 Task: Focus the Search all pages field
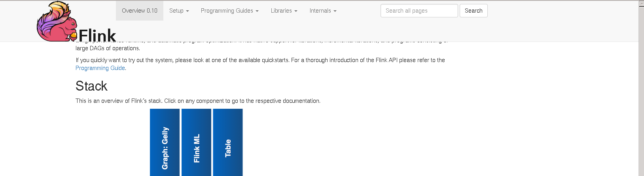click(x=419, y=11)
